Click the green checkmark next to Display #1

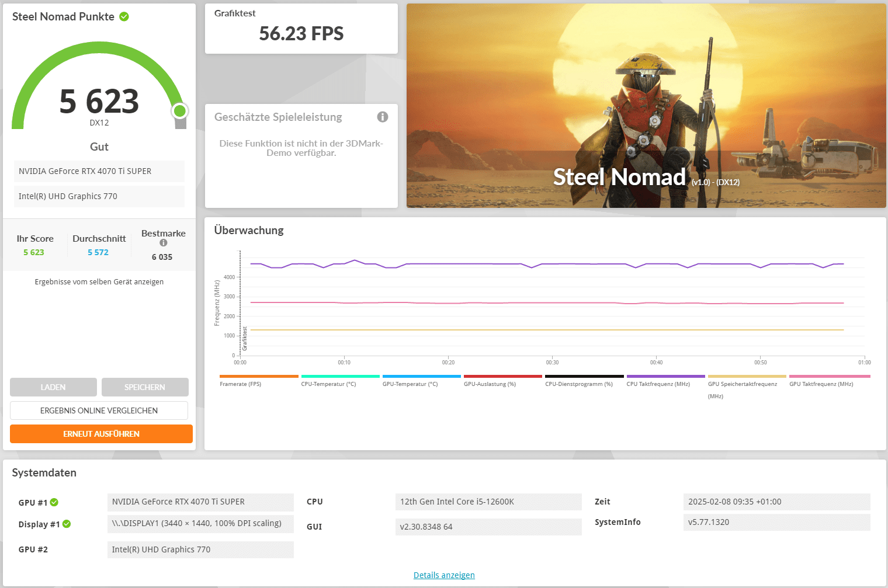coord(67,524)
